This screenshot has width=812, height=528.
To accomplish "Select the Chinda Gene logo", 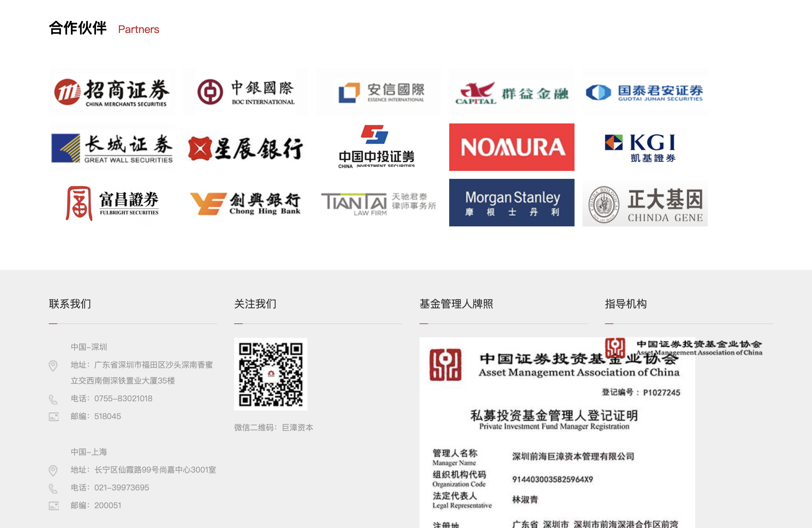I will point(645,203).
